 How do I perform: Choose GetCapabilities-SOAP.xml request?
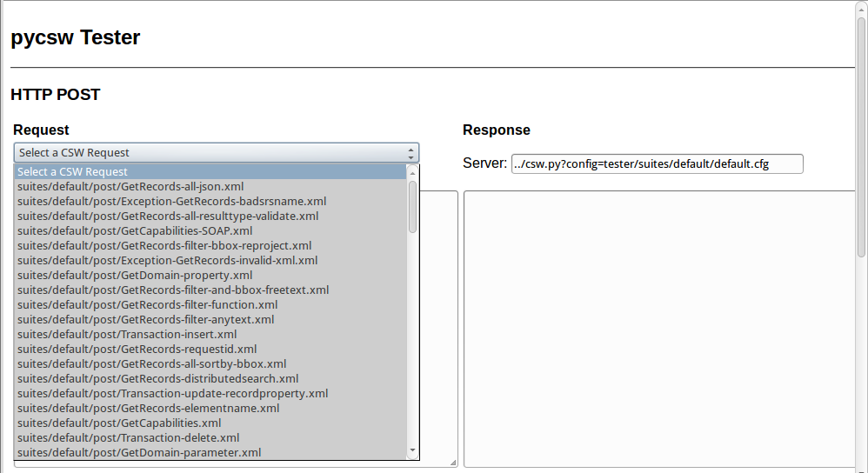pyautogui.click(x=210, y=230)
